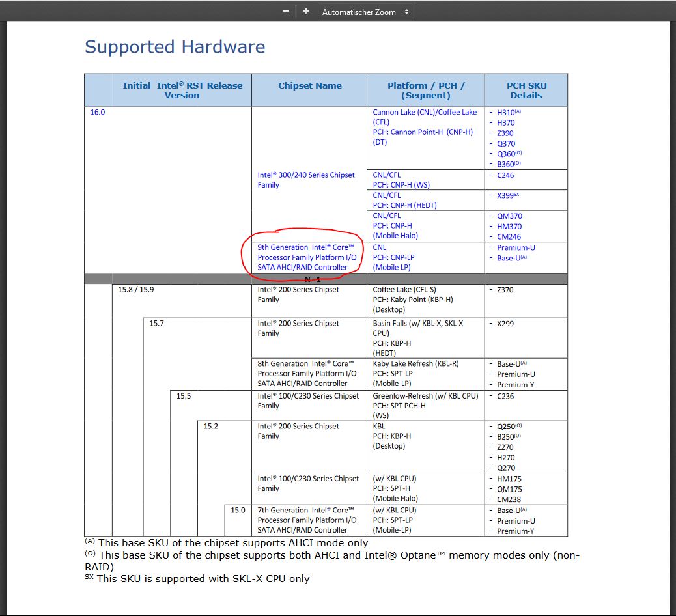Click the B360 SKU entry
The width and height of the screenshot is (676, 616).
[509, 164]
